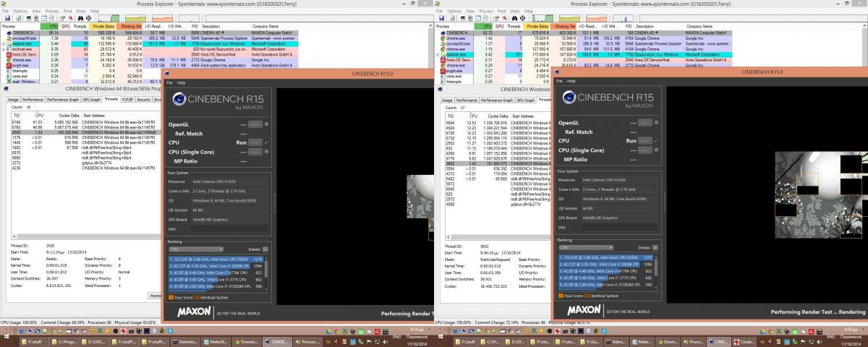Toggle OpenGL checkbox in left CINEBENCH window

[267, 124]
